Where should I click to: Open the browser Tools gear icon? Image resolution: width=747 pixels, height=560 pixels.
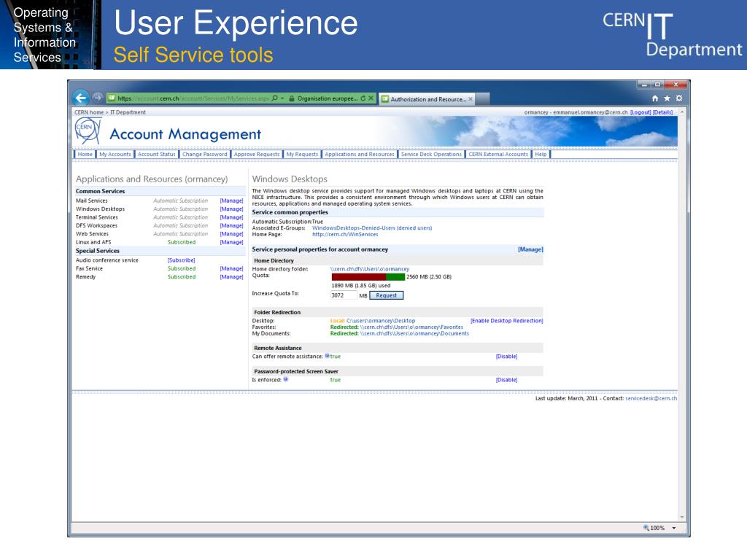(679, 98)
